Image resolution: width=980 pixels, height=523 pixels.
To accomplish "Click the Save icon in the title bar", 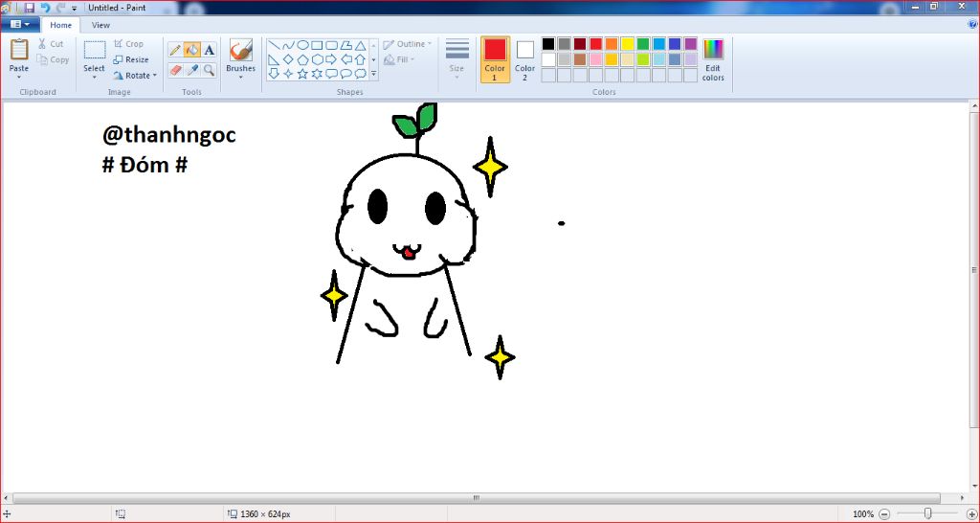I will 30,8.
